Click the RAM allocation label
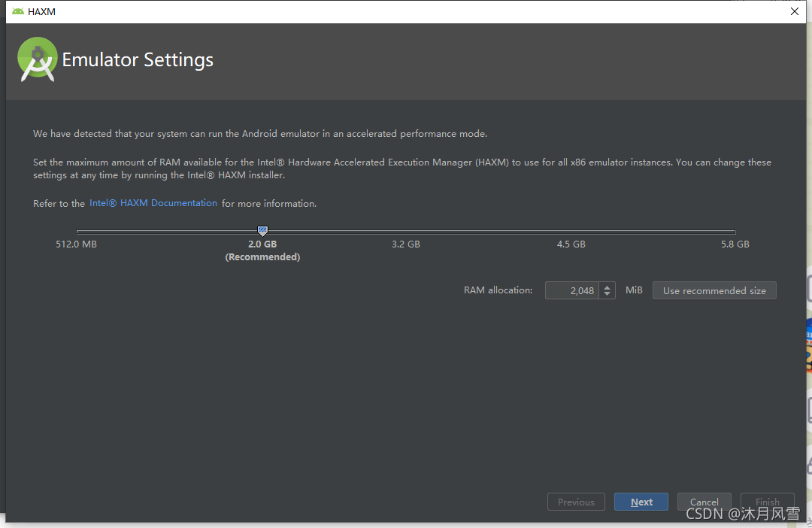 [498, 290]
